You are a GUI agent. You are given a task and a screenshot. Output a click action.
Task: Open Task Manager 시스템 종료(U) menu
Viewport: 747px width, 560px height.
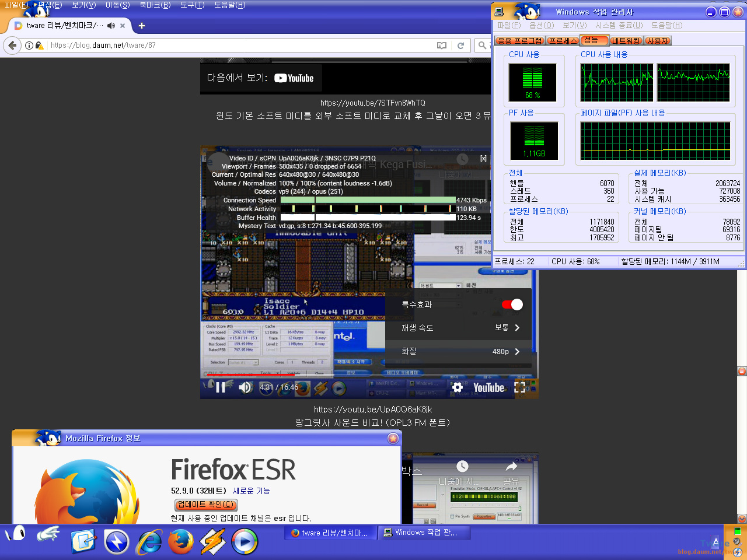pos(619,25)
